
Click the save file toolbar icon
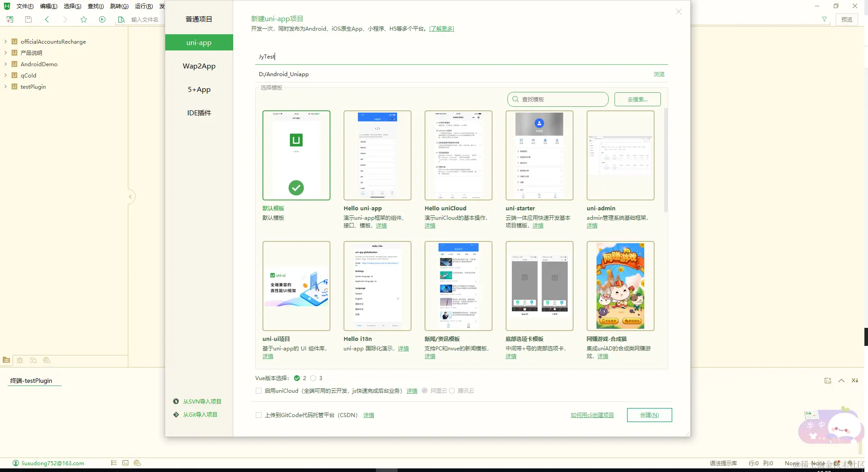28,19
